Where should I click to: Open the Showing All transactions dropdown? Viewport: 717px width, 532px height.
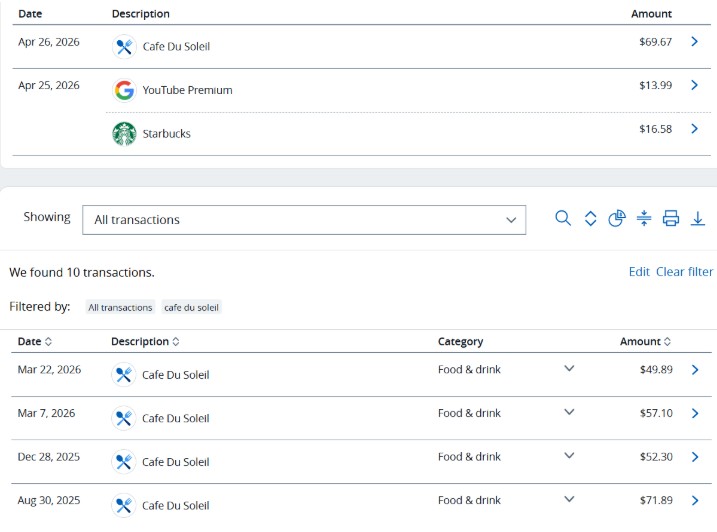[x=305, y=220]
